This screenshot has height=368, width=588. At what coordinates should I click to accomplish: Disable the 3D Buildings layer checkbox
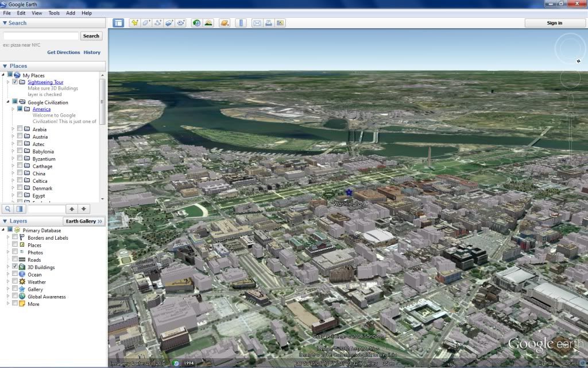tap(15, 266)
